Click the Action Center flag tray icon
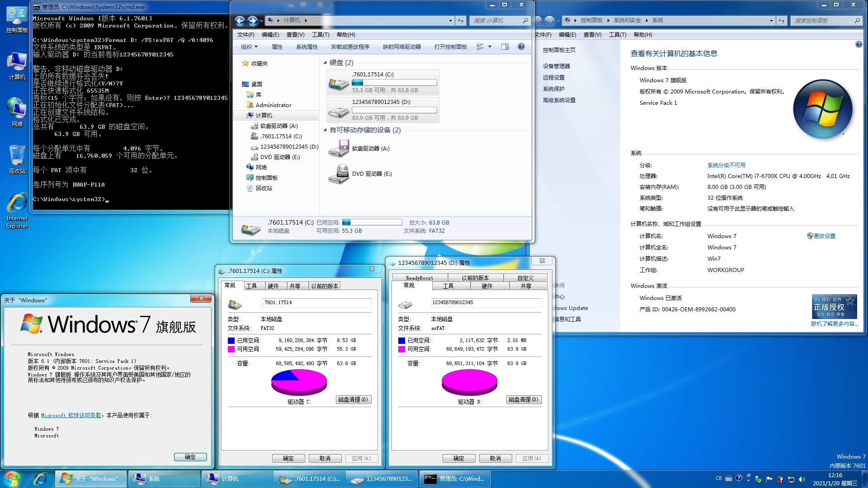This screenshot has width=868, height=488. point(769,479)
